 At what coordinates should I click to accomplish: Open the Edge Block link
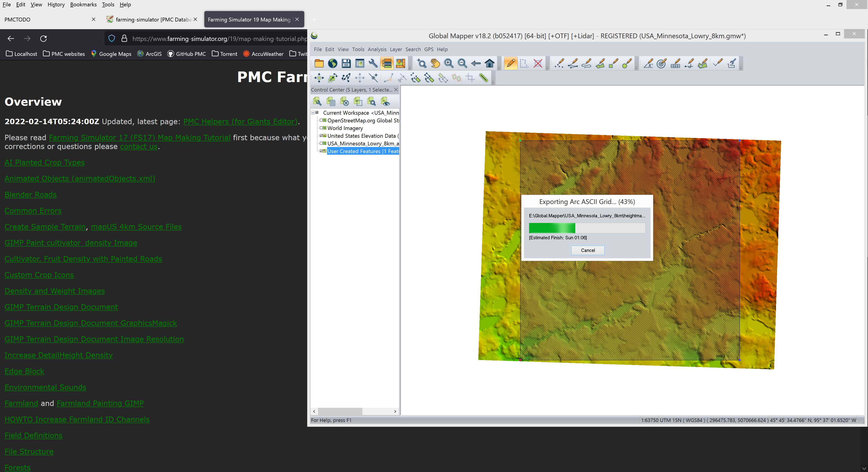tap(24, 371)
